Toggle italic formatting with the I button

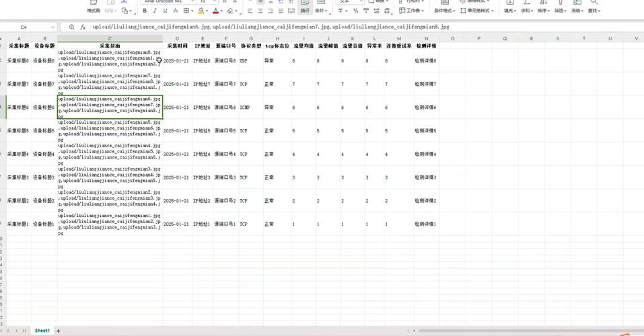tap(155, 11)
